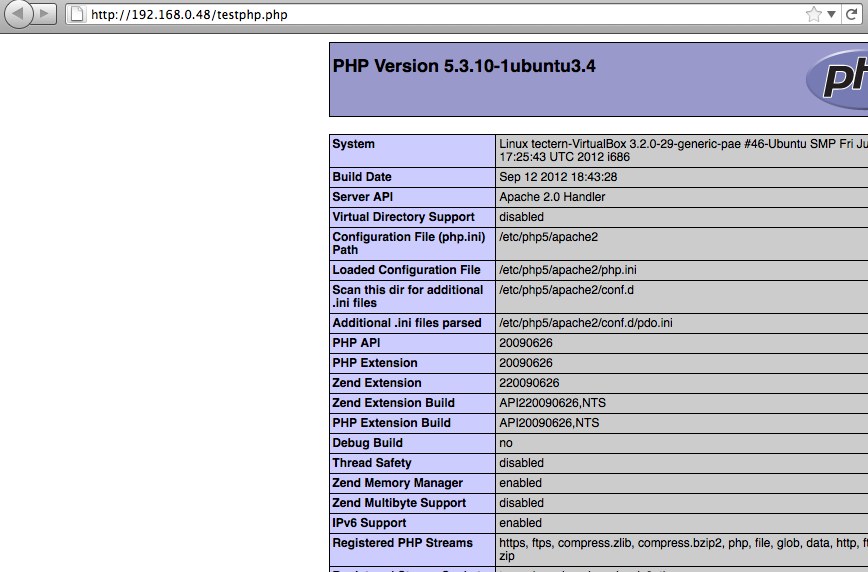
Task: Click the Configuration File (php.ini) Path label
Action: point(409,243)
